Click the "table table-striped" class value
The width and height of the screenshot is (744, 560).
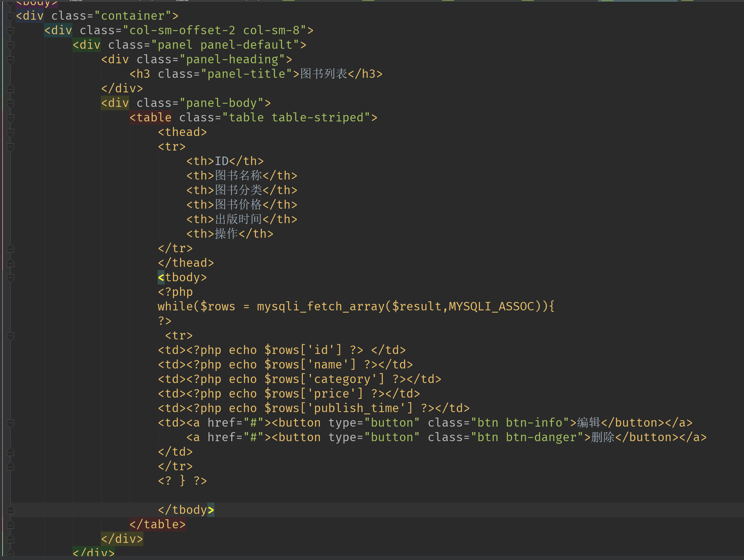click(x=296, y=117)
